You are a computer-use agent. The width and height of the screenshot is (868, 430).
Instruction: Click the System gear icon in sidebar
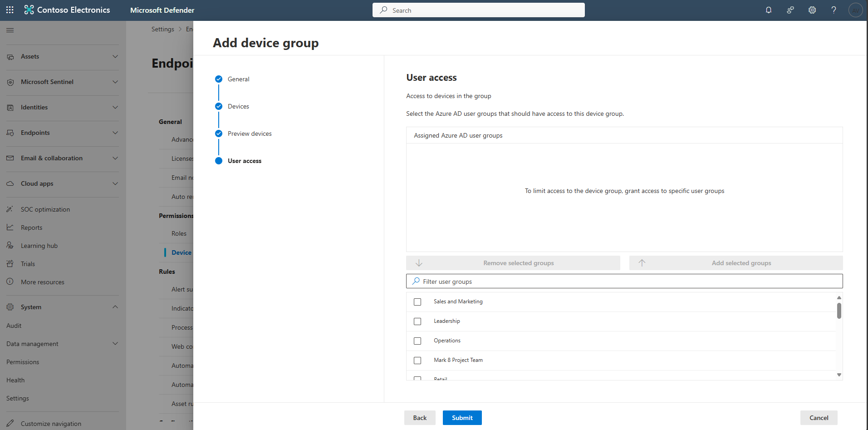coord(10,307)
